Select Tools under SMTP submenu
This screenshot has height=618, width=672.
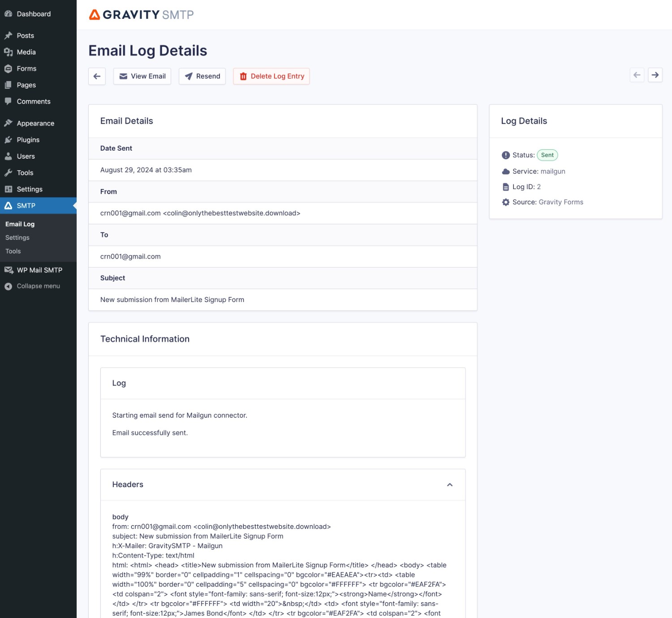tap(13, 251)
